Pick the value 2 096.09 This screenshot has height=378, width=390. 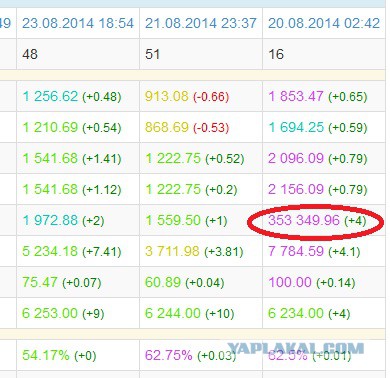(x=296, y=158)
